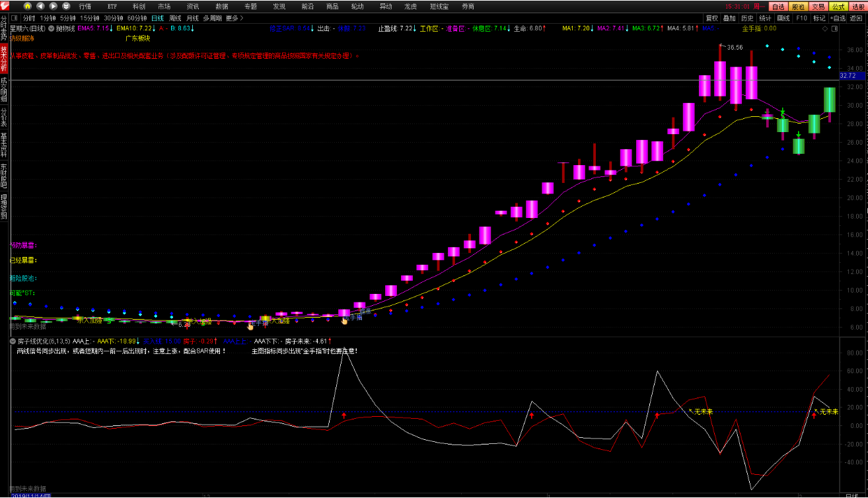Viewport: 868px width, 498px height.
Task: Switch to the 周线 weekly period tab
Action: [x=175, y=18]
